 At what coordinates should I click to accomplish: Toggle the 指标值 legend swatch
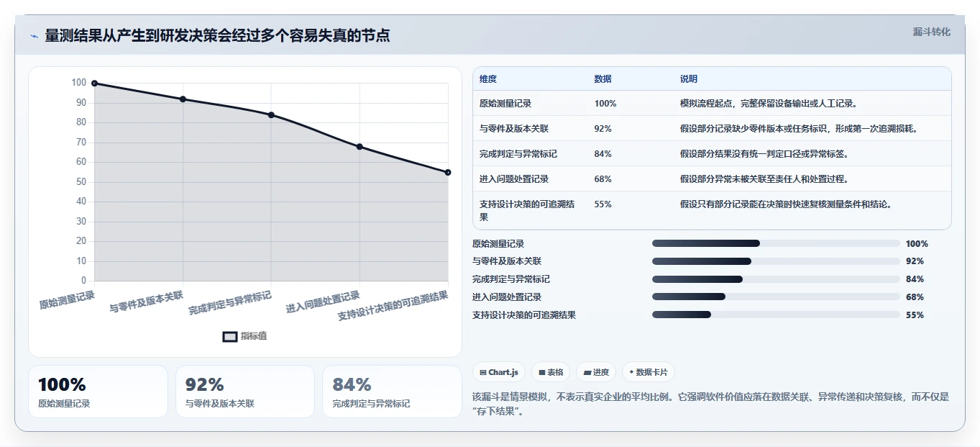(x=229, y=336)
